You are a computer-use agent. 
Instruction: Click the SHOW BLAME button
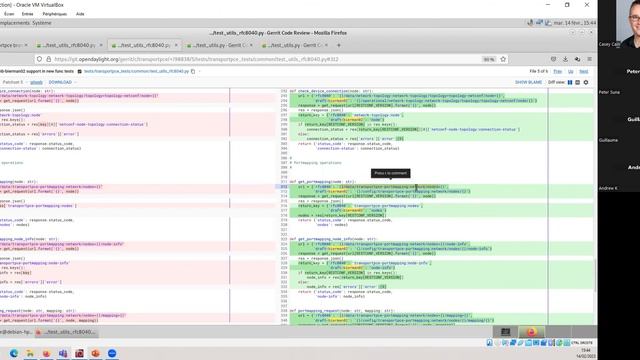(528, 82)
